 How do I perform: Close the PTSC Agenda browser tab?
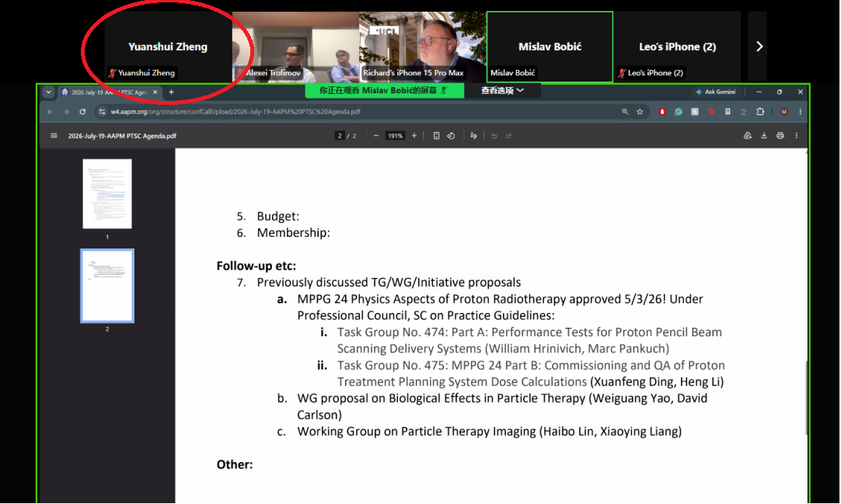(x=155, y=92)
